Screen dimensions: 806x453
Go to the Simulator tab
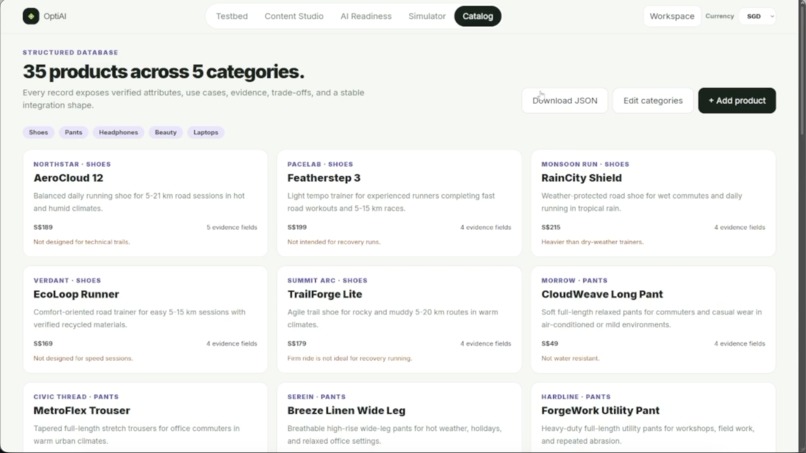tap(427, 16)
